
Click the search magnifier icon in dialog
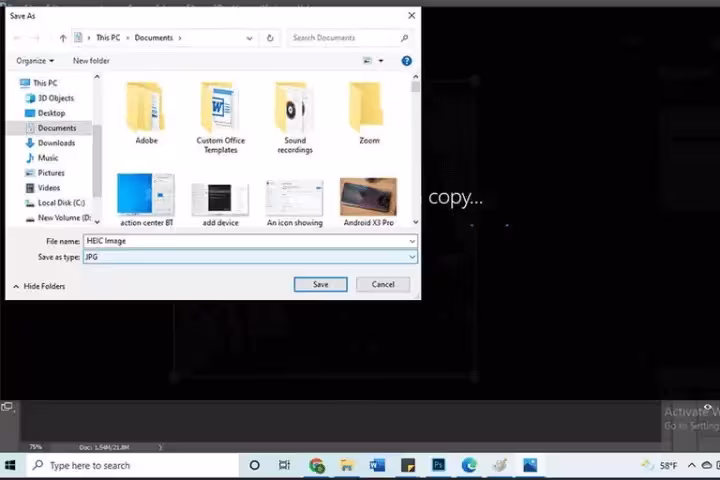click(x=404, y=38)
